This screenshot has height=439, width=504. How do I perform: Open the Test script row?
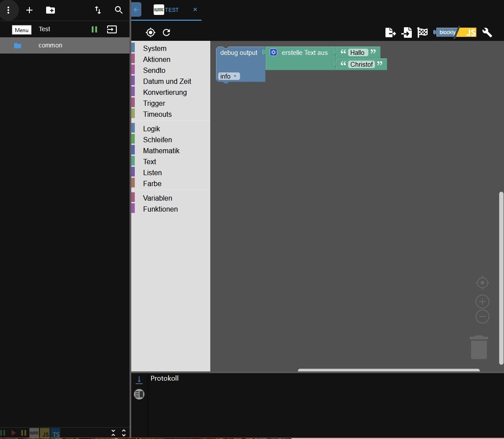pos(65,29)
